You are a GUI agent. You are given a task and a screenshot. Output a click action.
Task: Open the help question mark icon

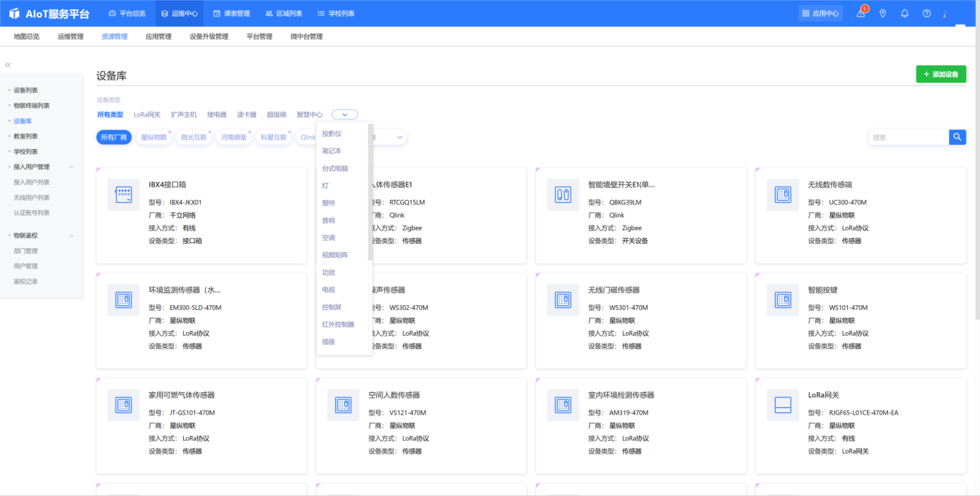[x=926, y=13]
